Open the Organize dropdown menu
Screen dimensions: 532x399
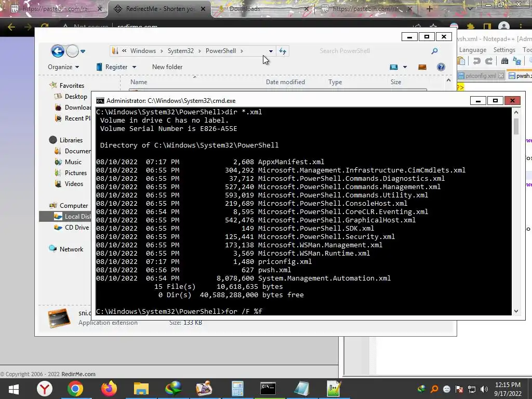pos(63,67)
